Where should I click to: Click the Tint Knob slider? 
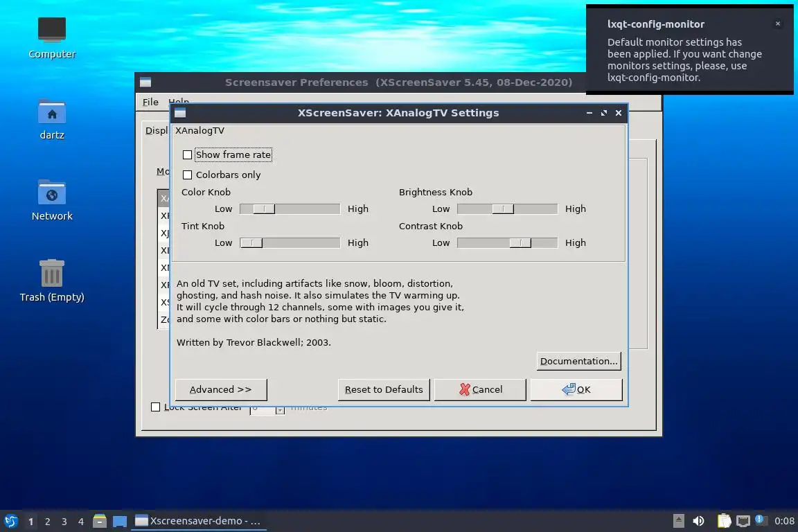290,243
